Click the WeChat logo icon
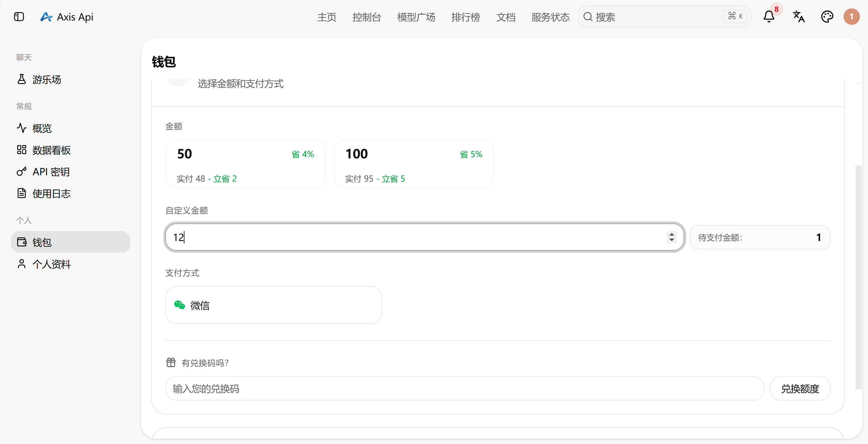This screenshot has width=868, height=444. (180, 305)
